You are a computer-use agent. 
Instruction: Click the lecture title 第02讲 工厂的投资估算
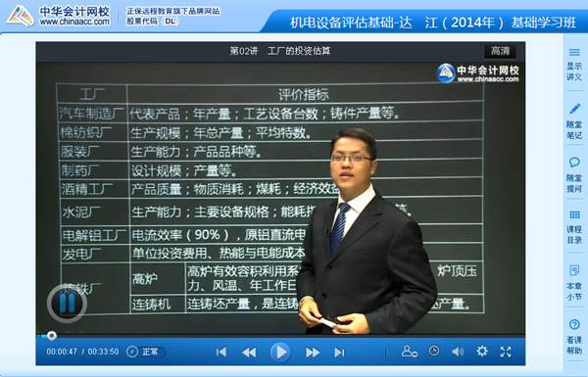click(280, 51)
